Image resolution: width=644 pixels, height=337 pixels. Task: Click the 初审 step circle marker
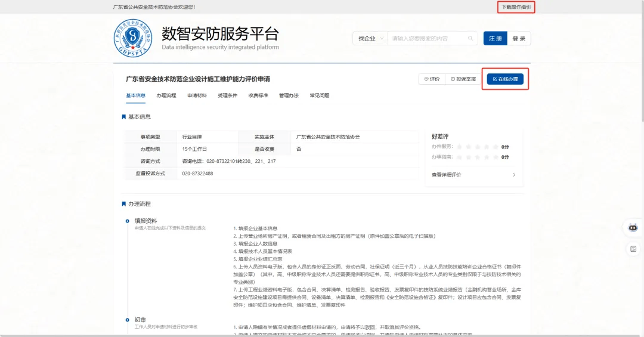(x=128, y=320)
